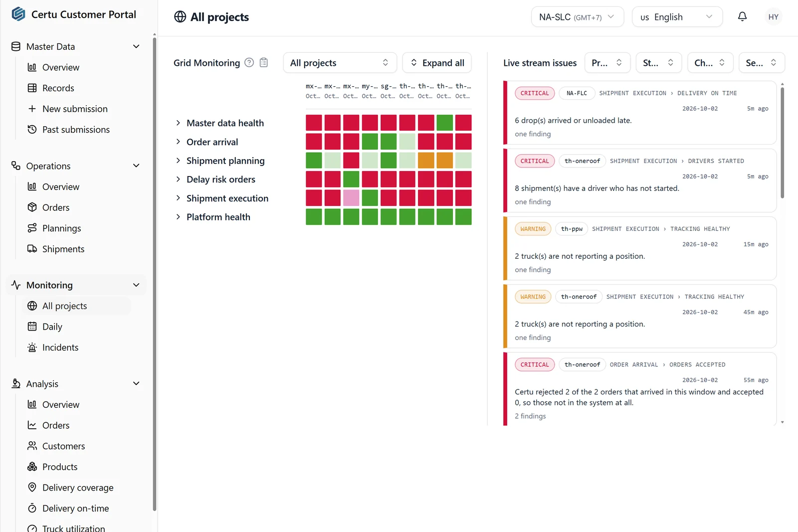Viewport: 798px width, 532px height.
Task: Open the notifications bell
Action: click(742, 16)
